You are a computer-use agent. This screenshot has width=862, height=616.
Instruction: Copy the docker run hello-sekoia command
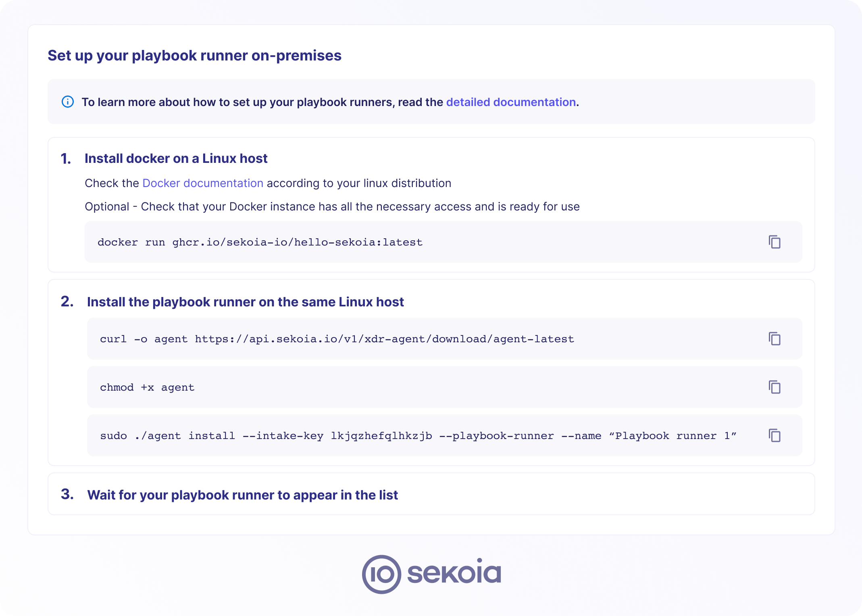point(774,242)
